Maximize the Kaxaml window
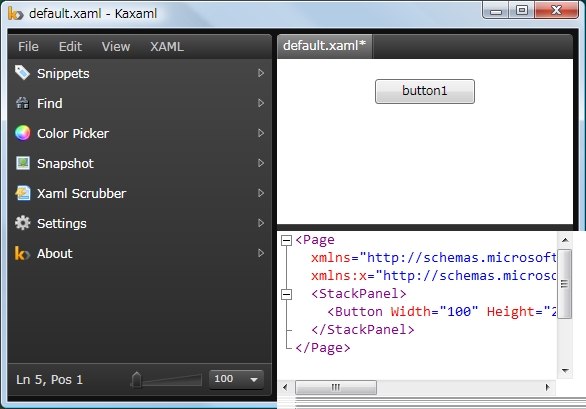The image size is (586, 409). (x=522, y=10)
